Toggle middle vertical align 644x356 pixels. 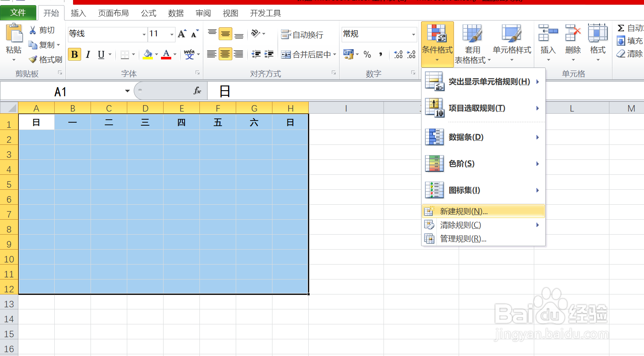(225, 34)
